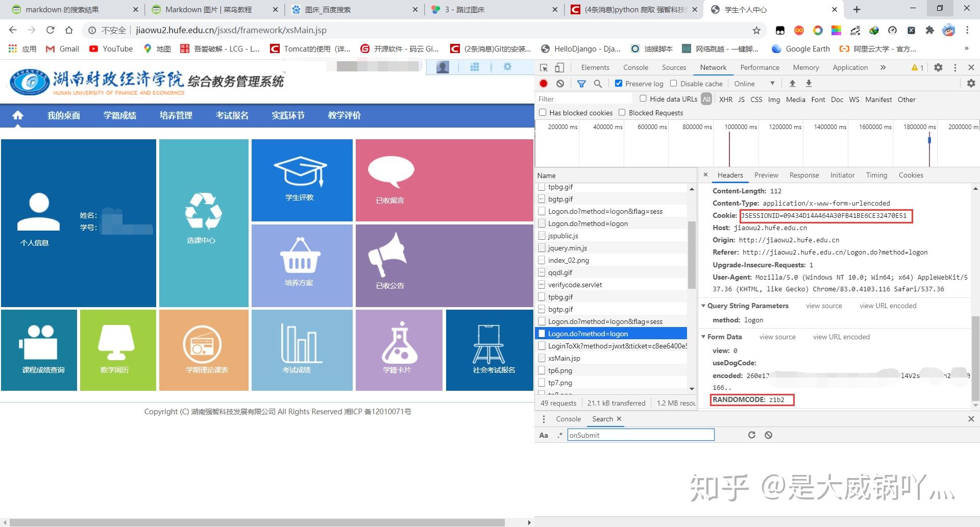980x527 pixels.
Task: Click view source next to Form Data
Action: tap(777, 337)
